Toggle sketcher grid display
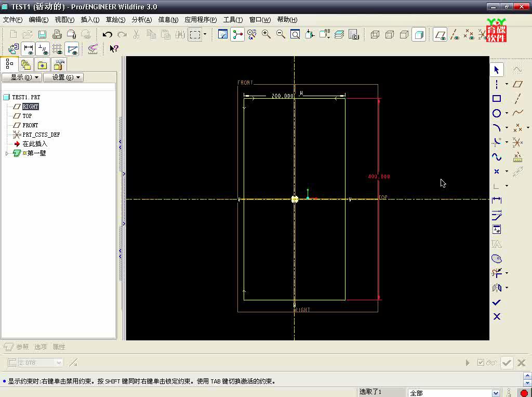 click(x=57, y=49)
